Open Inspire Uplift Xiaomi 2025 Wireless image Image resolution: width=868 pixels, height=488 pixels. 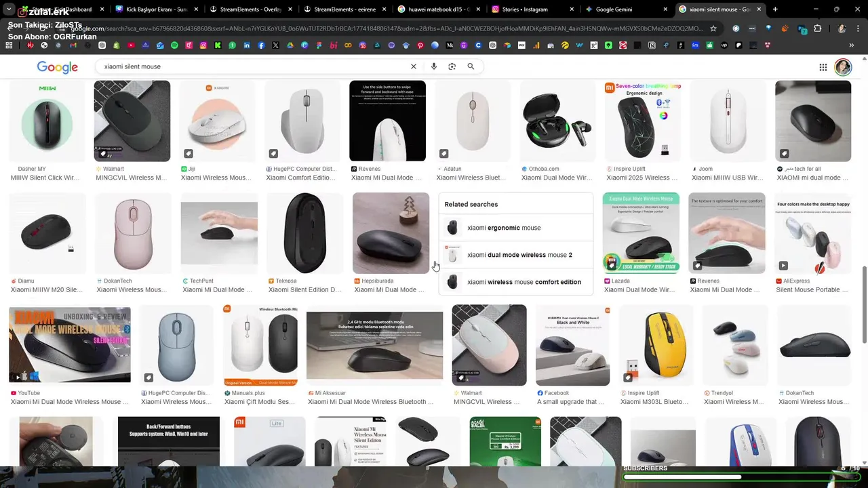(x=643, y=121)
